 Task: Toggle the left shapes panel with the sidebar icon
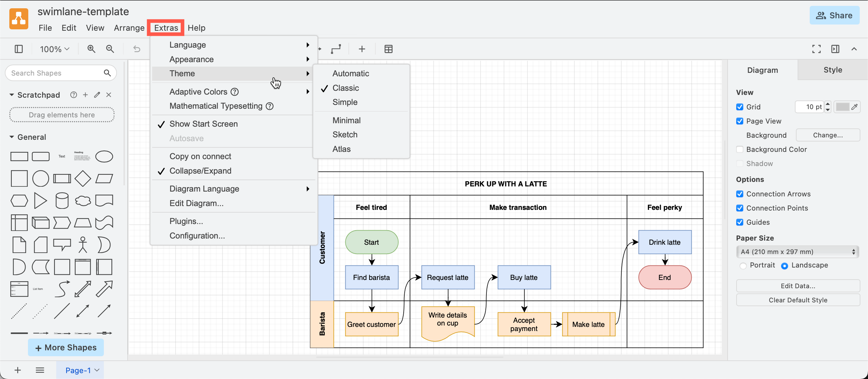click(18, 49)
